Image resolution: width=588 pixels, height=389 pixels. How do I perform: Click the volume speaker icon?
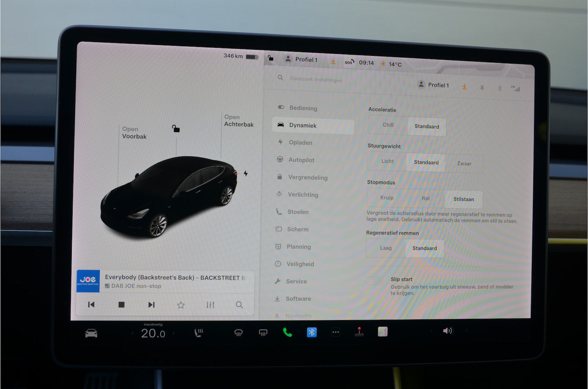(x=447, y=331)
